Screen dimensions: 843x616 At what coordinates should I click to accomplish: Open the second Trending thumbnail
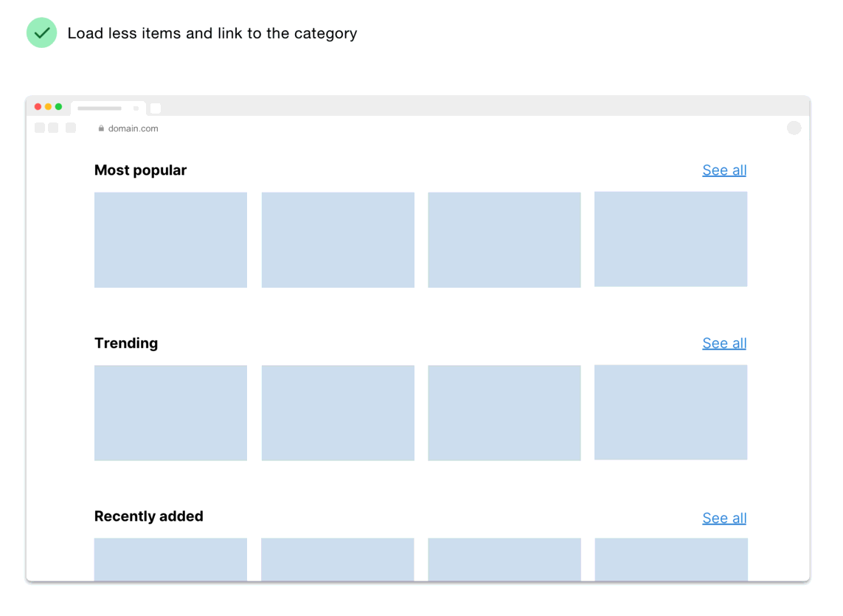tap(338, 412)
